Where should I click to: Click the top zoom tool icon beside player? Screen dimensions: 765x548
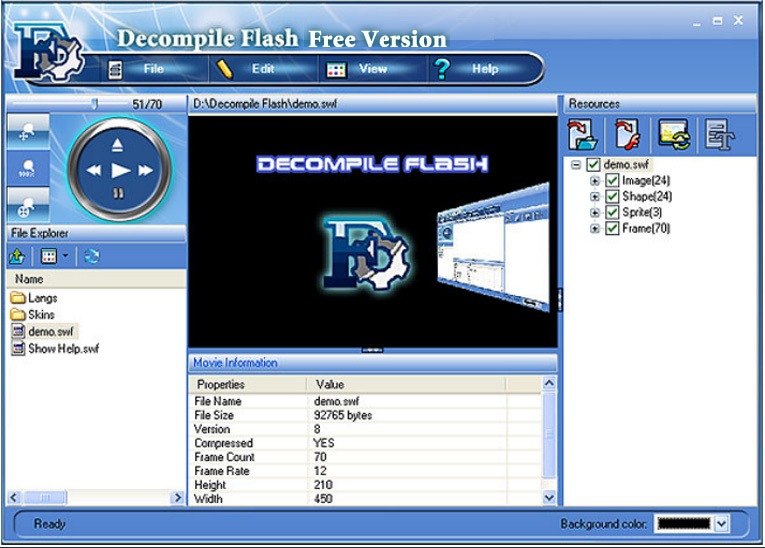(x=28, y=132)
